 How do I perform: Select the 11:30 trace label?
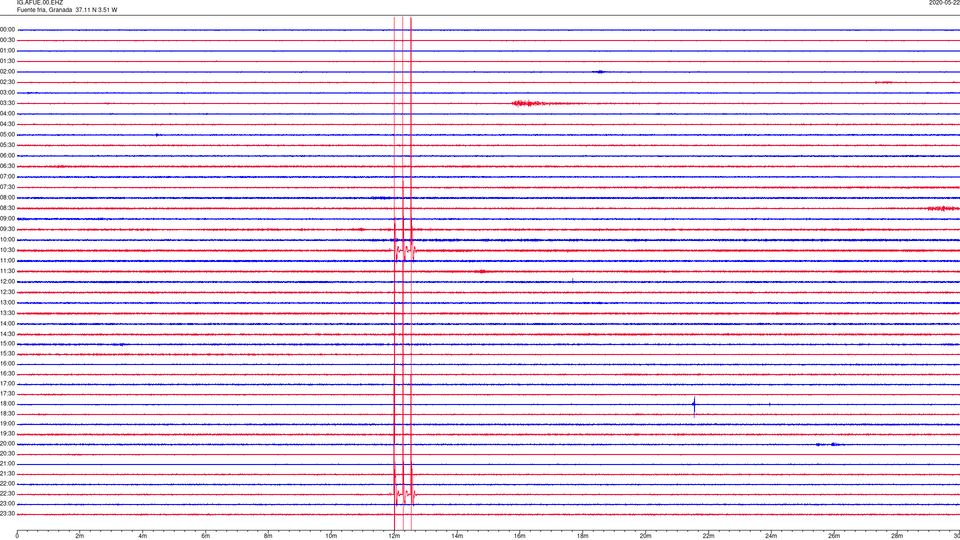coord(8,271)
